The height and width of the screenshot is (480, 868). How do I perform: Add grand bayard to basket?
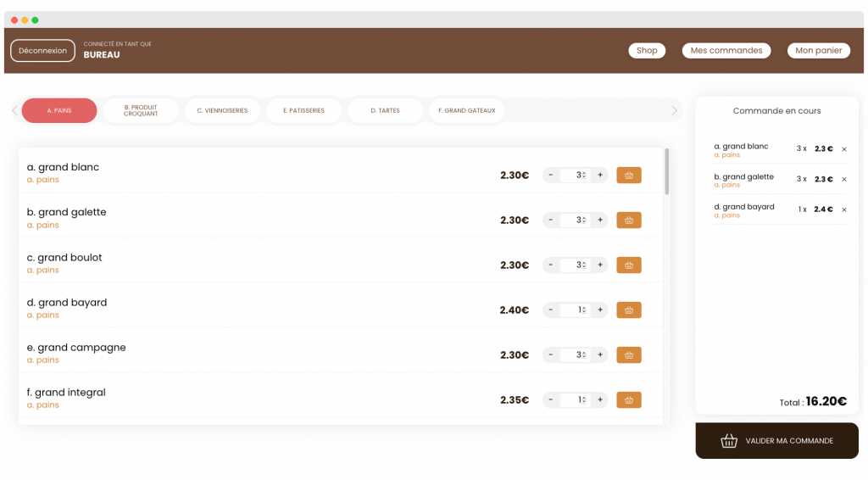tap(629, 310)
